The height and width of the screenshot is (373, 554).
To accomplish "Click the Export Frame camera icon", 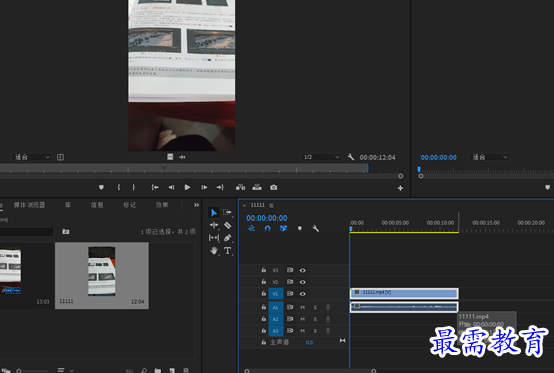I will tap(273, 187).
